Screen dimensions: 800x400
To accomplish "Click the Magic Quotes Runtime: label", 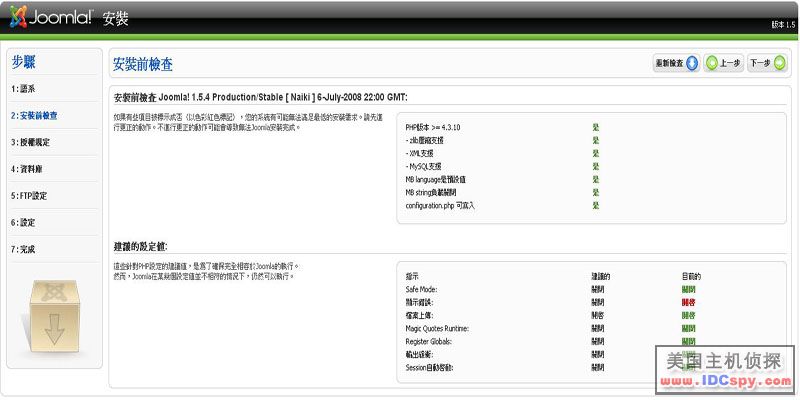I will coord(437,329).
